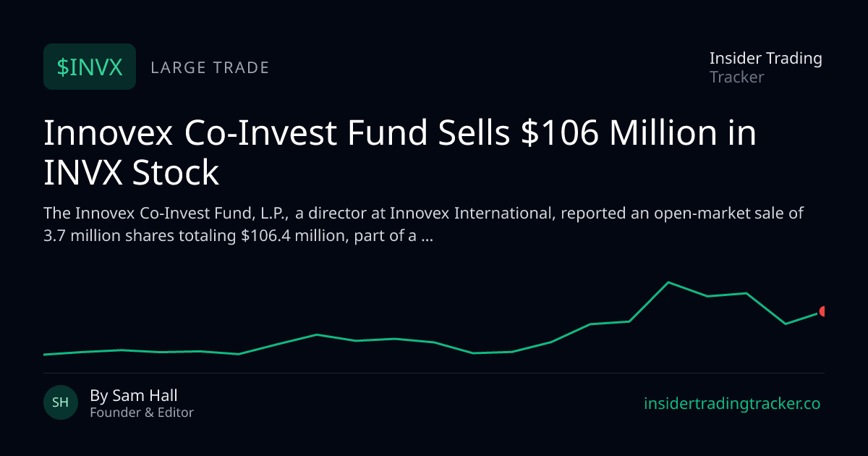Open the Insider Trading brand title

tap(766, 59)
